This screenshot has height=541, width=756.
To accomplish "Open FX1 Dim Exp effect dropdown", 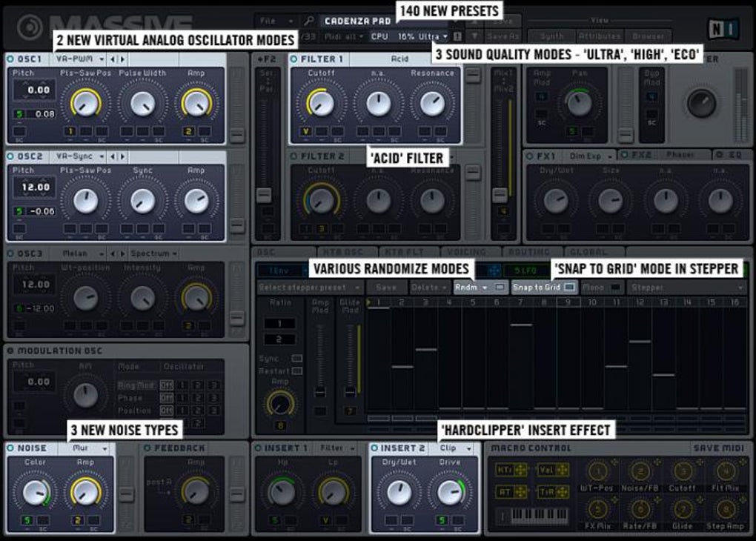I will click(591, 156).
